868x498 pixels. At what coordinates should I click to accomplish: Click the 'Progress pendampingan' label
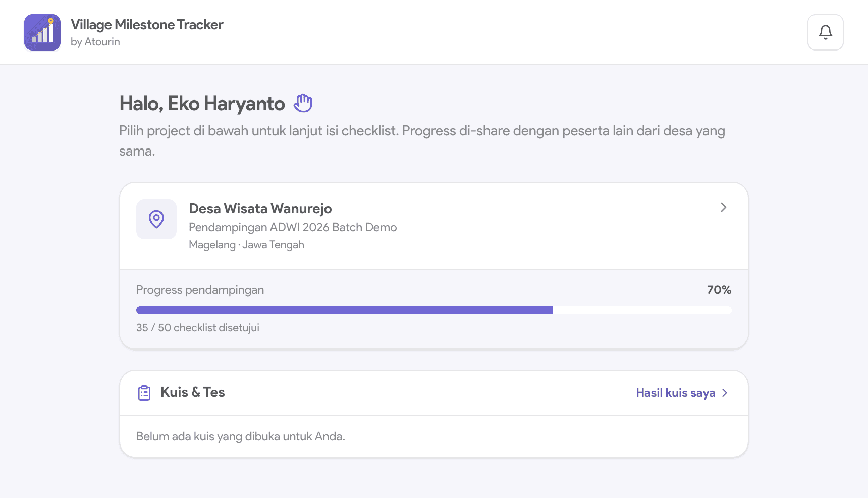coord(200,290)
